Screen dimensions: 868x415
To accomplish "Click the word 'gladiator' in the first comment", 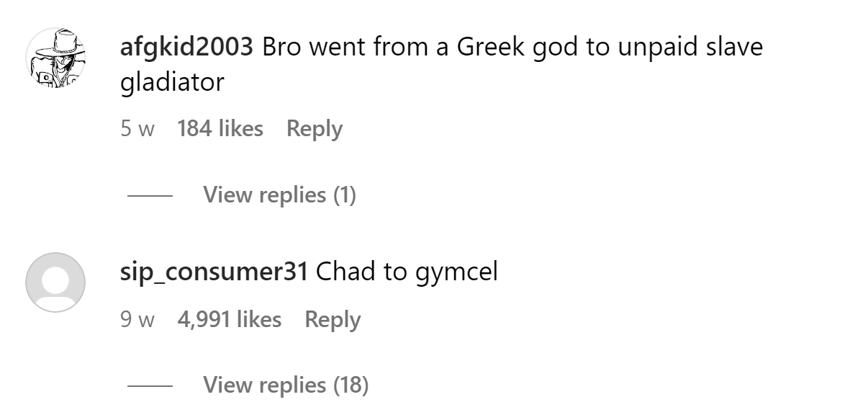I will click(x=172, y=82).
